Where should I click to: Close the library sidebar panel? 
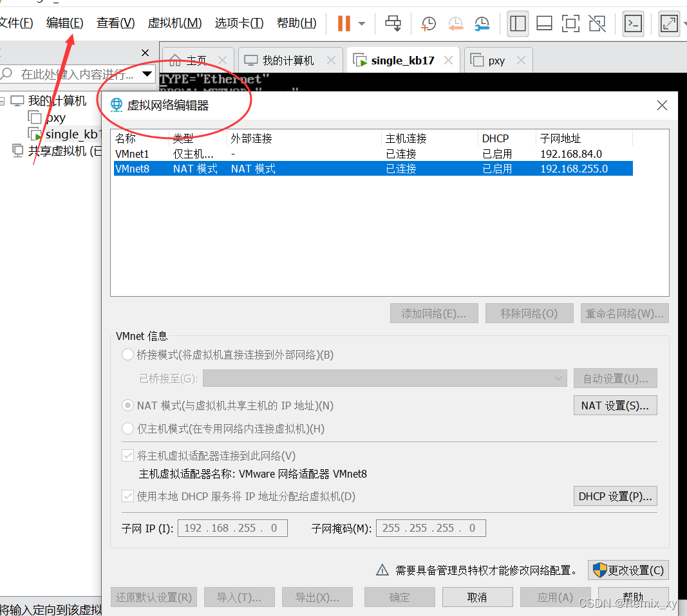point(145,53)
